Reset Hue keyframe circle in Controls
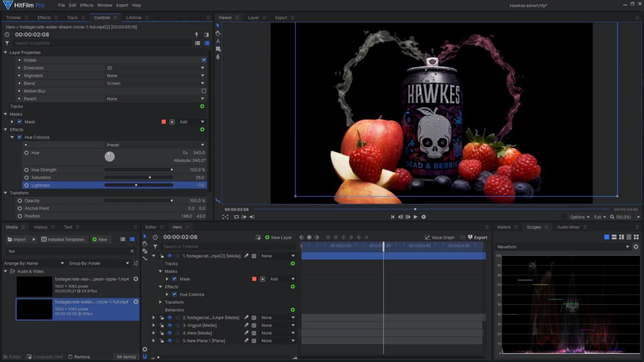 (x=27, y=153)
